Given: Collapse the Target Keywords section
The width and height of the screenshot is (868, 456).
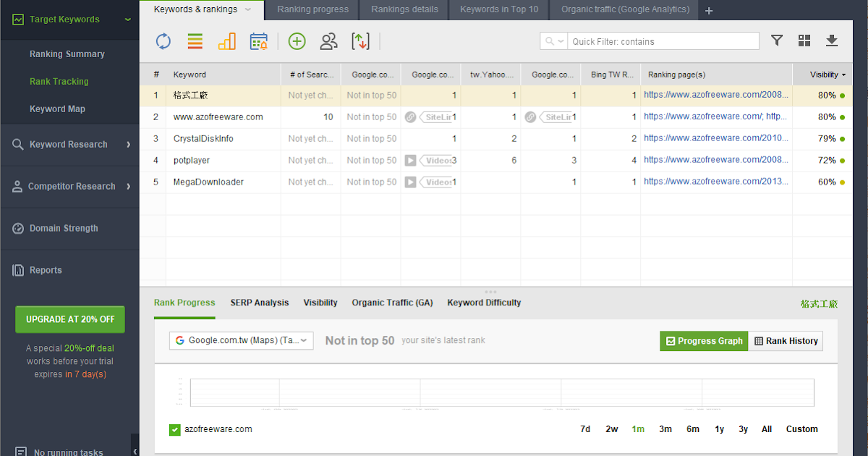Looking at the screenshot, I should click(128, 20).
